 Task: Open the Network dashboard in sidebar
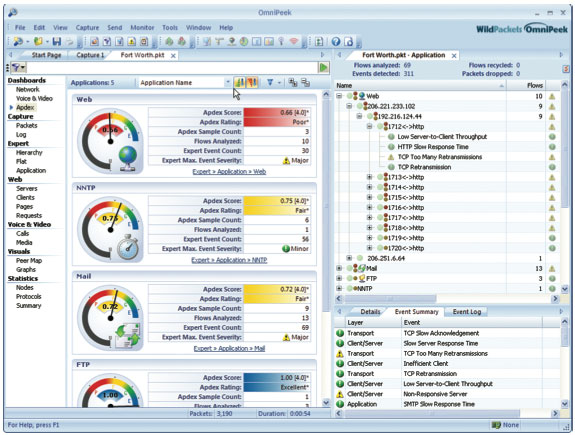click(x=28, y=89)
